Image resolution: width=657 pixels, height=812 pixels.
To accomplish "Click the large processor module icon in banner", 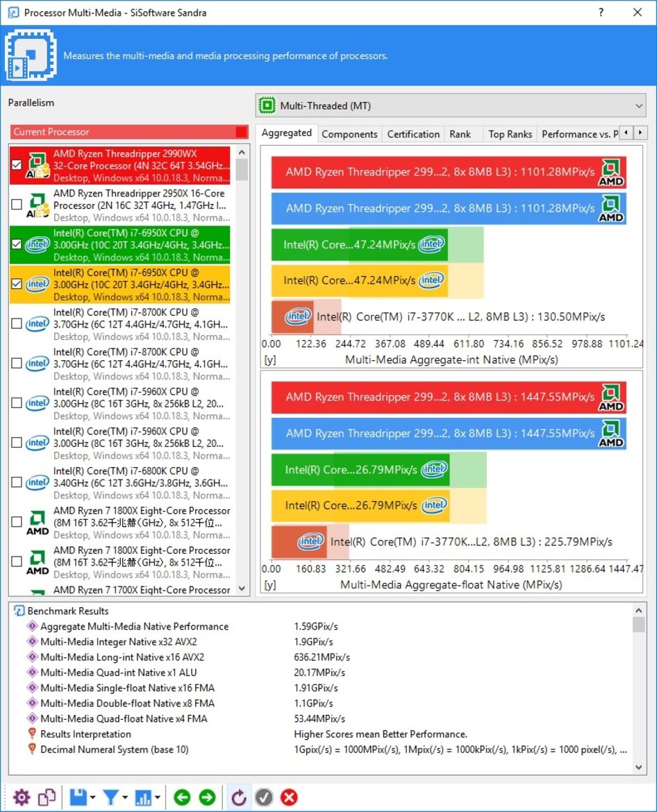I will (31, 55).
